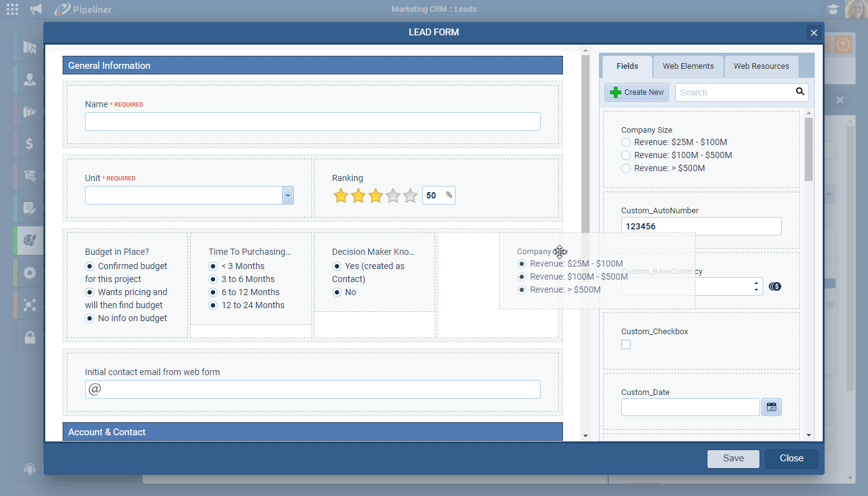Click the Custom_BaseCurrency spinner arrows
Viewport: 868px width, 496px height.
point(756,286)
